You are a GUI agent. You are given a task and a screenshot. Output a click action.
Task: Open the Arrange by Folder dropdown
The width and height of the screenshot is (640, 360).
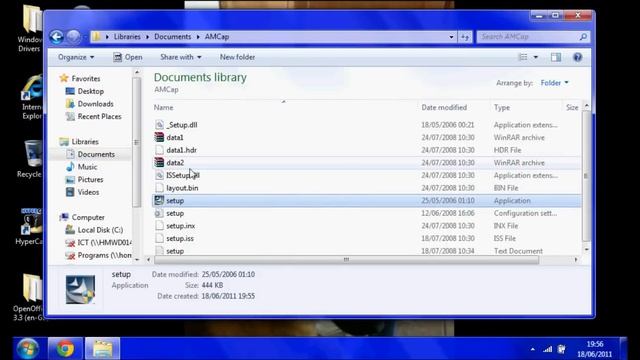click(x=554, y=83)
